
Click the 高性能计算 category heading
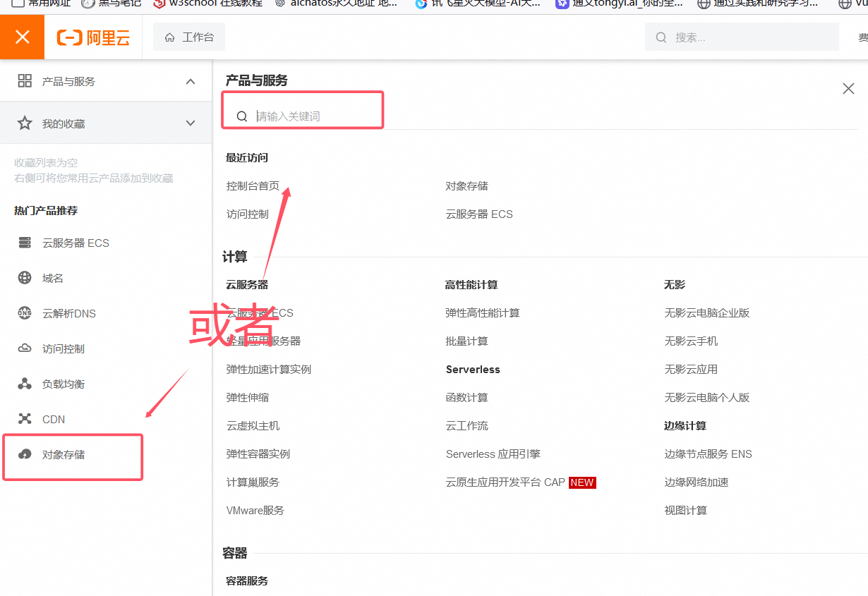pos(471,285)
